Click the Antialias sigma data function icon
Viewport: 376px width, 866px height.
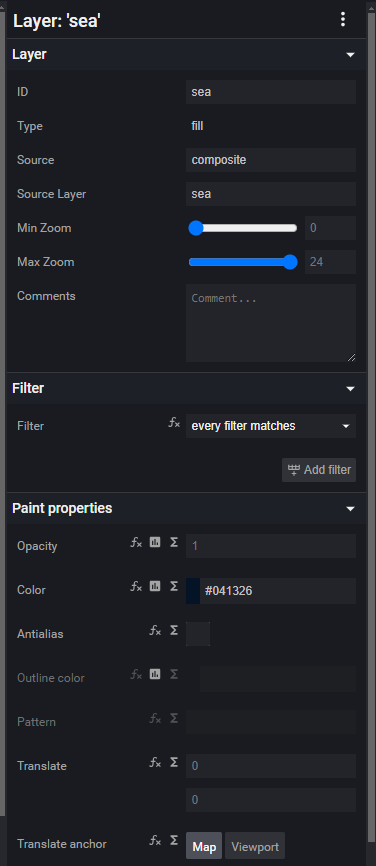[x=174, y=630]
